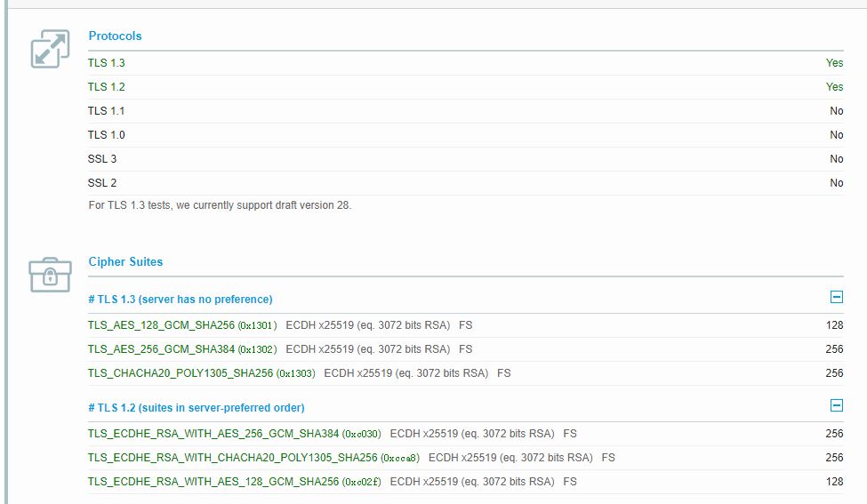
Task: Select TLS_AES_128_GCM_SHA256 cipher suite name
Action: pyautogui.click(x=161, y=325)
